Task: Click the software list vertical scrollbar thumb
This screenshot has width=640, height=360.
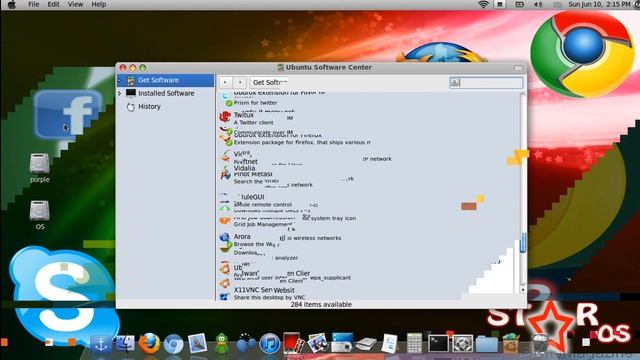Action: click(x=523, y=243)
